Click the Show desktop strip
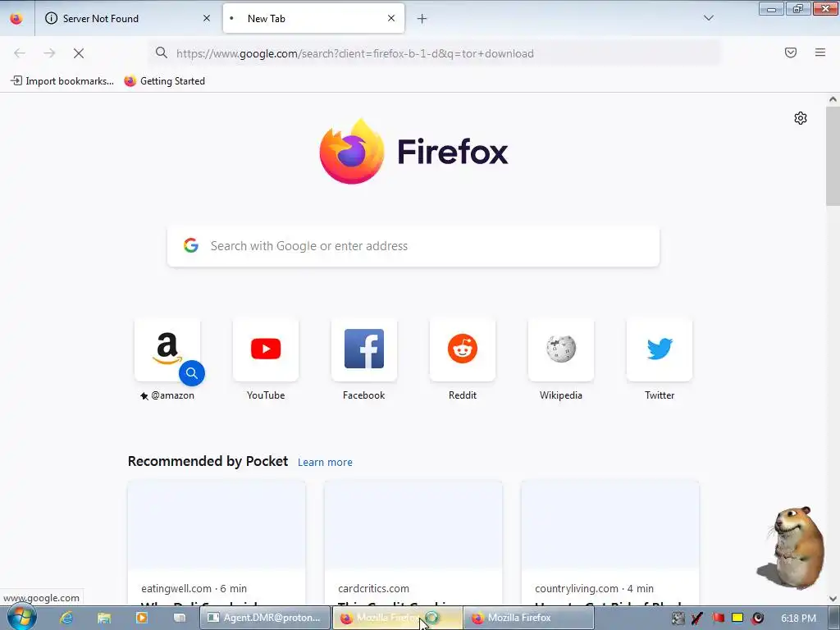This screenshot has height=630, width=840. [834, 618]
